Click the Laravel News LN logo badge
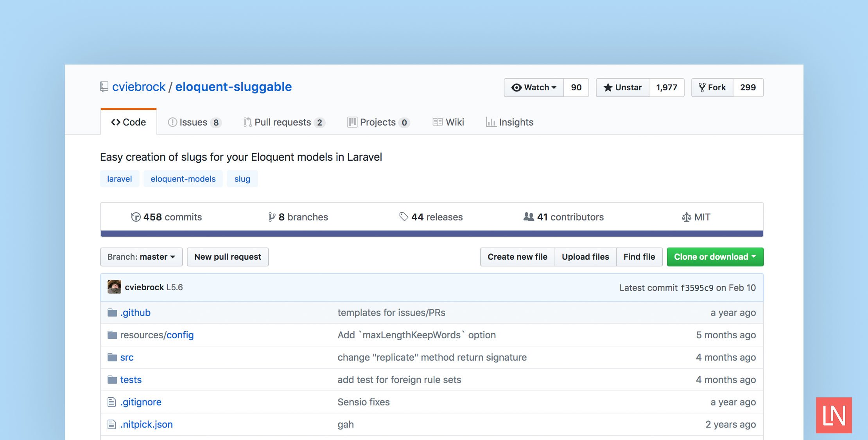The height and width of the screenshot is (440, 868). point(834,415)
